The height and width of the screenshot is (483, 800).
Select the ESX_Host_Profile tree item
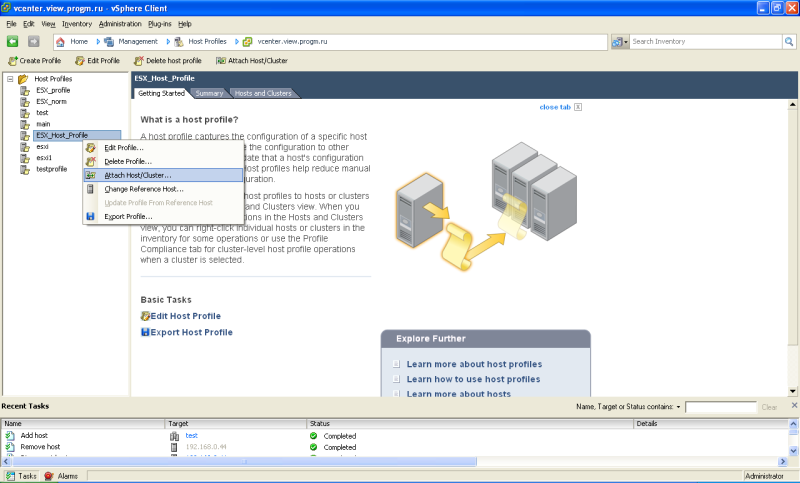tap(77, 136)
